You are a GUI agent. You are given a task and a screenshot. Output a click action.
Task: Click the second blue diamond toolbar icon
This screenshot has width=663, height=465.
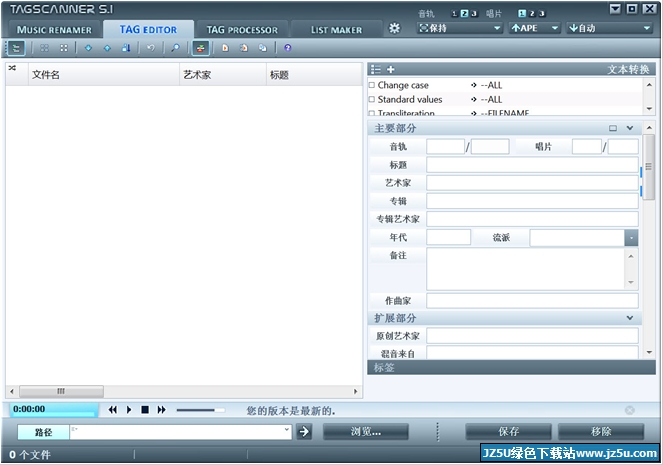coord(107,48)
